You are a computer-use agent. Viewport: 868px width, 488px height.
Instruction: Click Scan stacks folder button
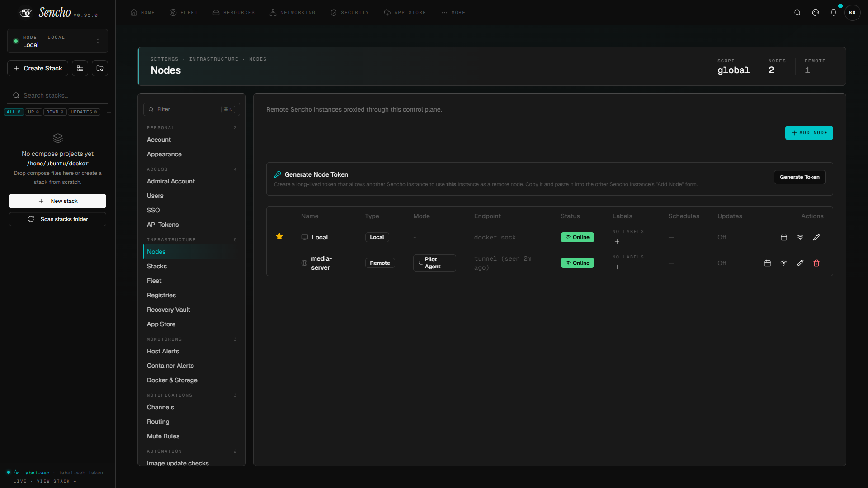[57, 219]
